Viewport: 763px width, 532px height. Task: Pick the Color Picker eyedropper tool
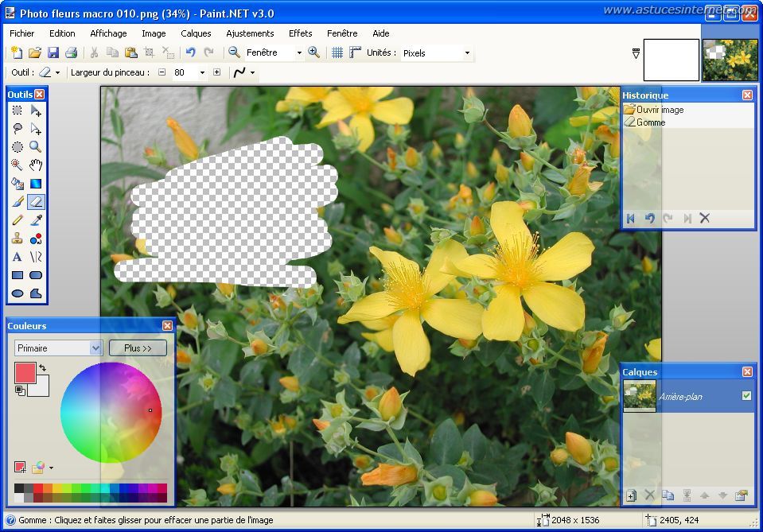click(36, 219)
